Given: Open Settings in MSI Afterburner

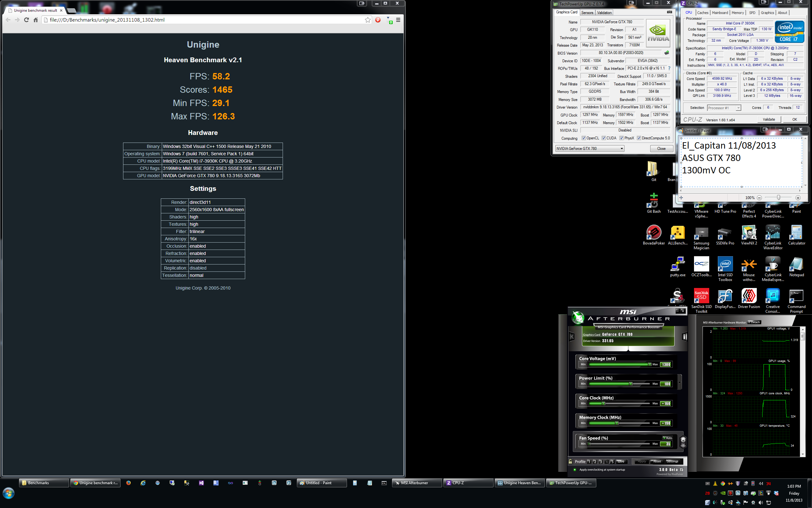Looking at the screenshot, I should [672, 461].
